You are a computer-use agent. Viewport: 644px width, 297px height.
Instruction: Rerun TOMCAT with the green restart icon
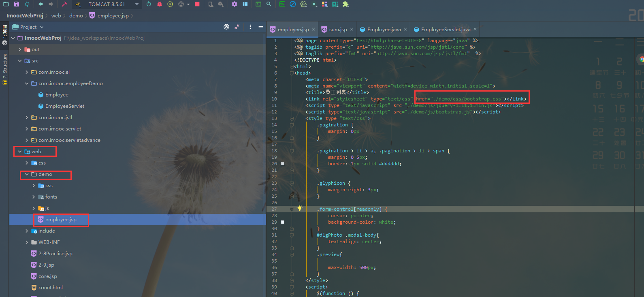(149, 4)
